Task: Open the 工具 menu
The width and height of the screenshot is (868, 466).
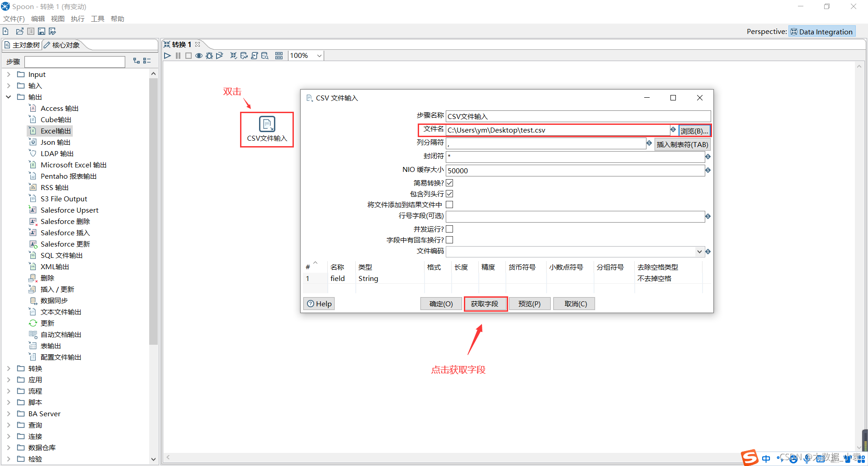Action: pyautogui.click(x=98, y=19)
